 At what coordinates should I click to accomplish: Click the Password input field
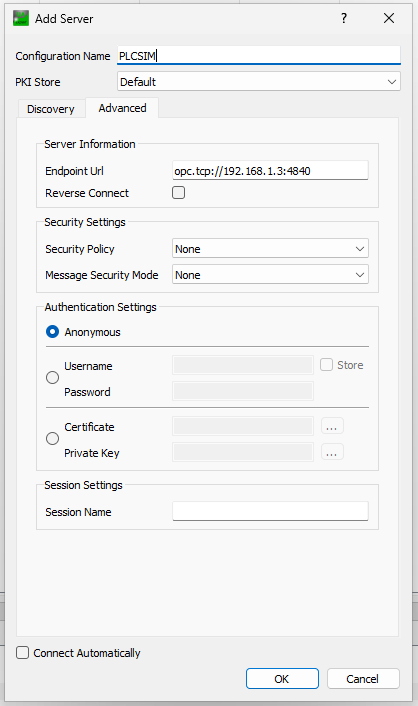(x=243, y=391)
